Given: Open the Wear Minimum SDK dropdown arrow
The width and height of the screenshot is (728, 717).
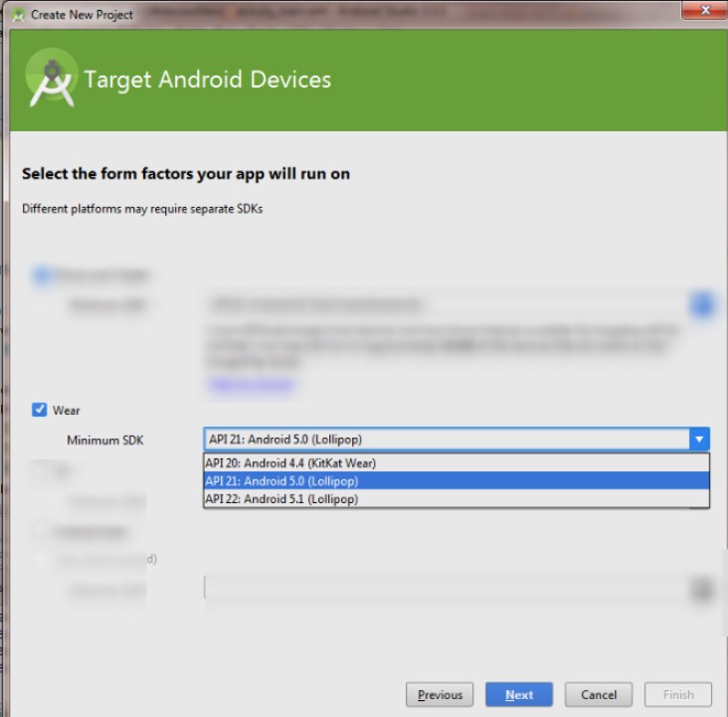Looking at the screenshot, I should 699,440.
